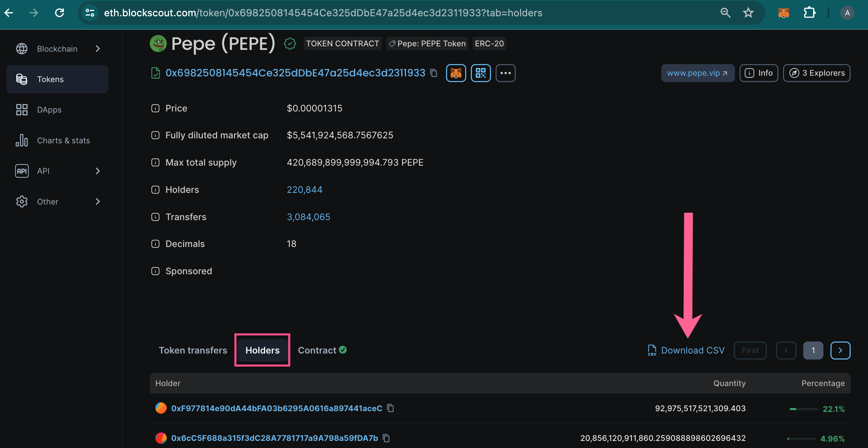Open MetaMask extension in browser toolbar
This screenshot has height=448, width=868.
tap(783, 13)
